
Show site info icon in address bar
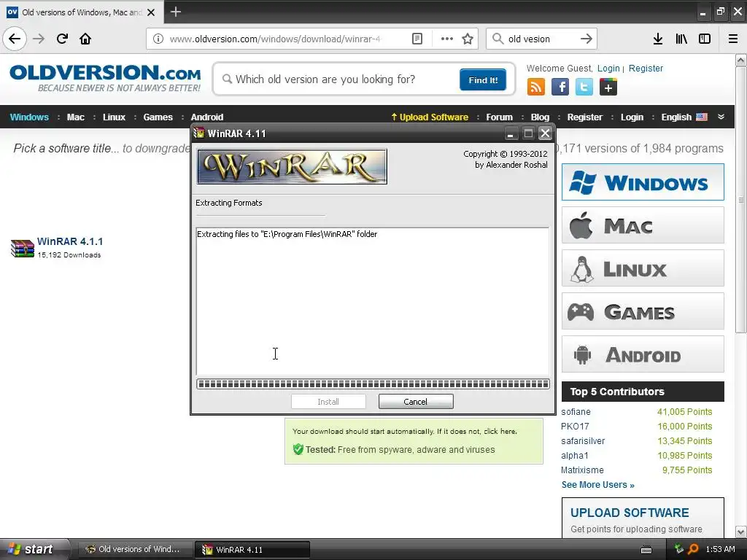[x=158, y=39]
